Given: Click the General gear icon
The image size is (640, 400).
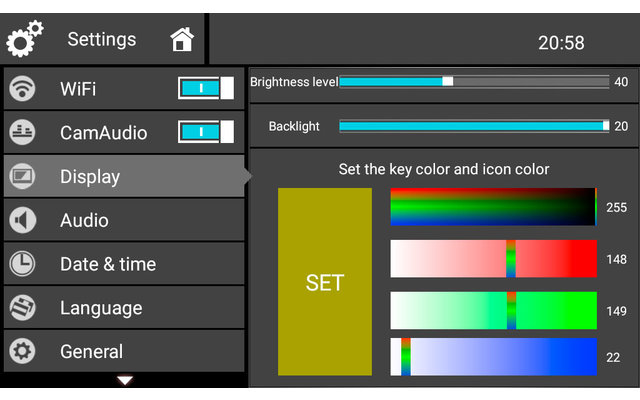Looking at the screenshot, I should pyautogui.click(x=21, y=351).
